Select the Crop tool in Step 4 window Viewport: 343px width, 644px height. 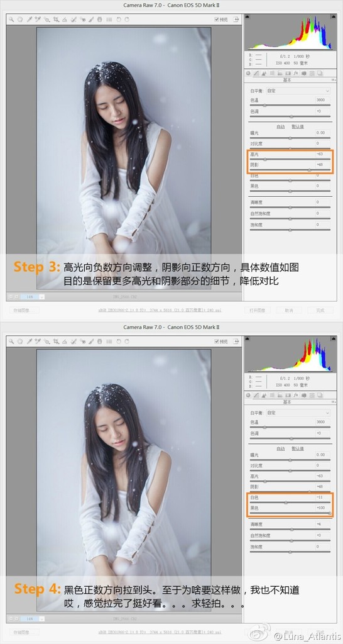pyautogui.click(x=55, y=341)
